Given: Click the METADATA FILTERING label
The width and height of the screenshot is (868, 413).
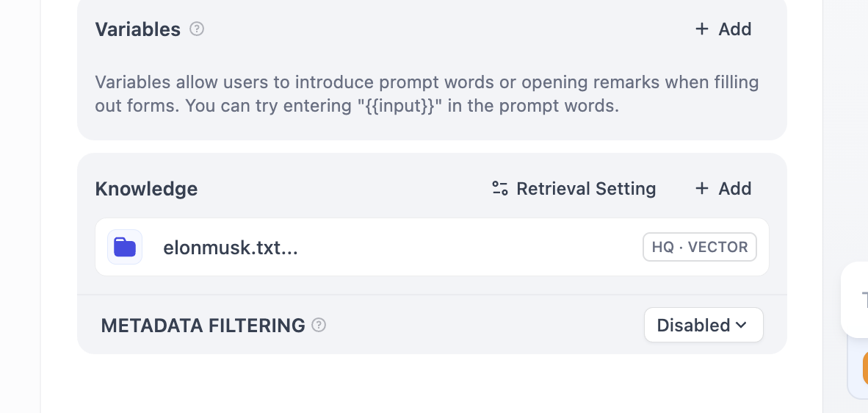Looking at the screenshot, I should coord(203,326).
